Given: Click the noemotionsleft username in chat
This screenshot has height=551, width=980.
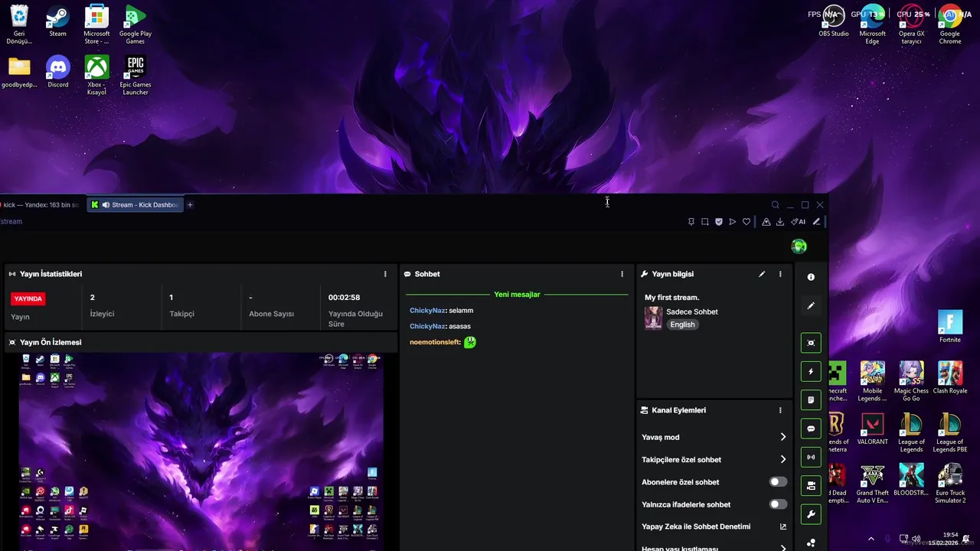Looking at the screenshot, I should [x=434, y=342].
